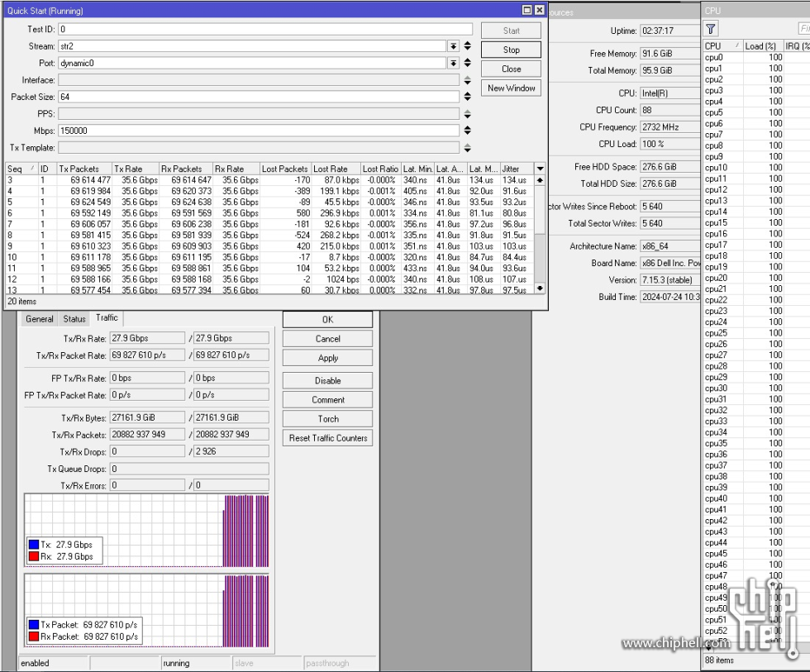Click the Port field showing dynamic0

(x=252, y=63)
